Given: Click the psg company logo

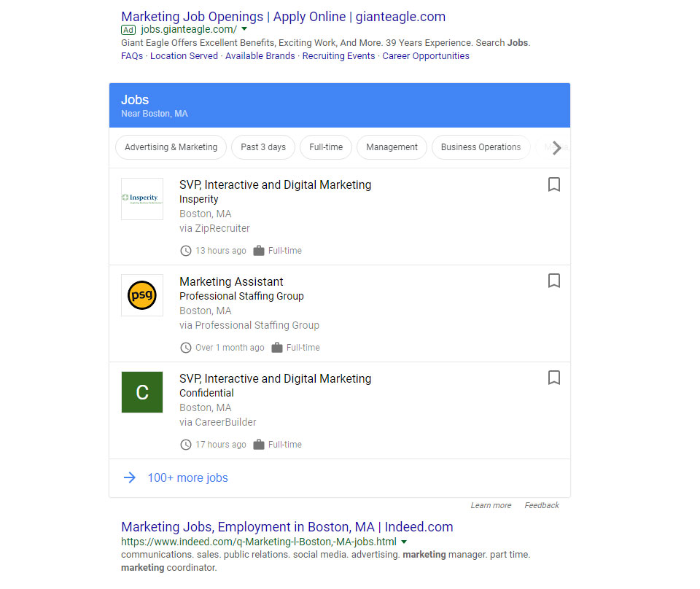Looking at the screenshot, I should 142,295.
